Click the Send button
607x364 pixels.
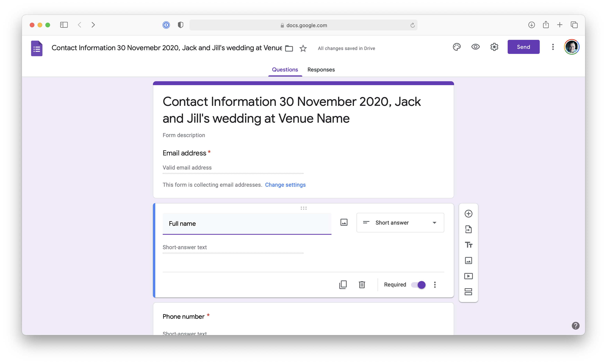pyautogui.click(x=523, y=47)
